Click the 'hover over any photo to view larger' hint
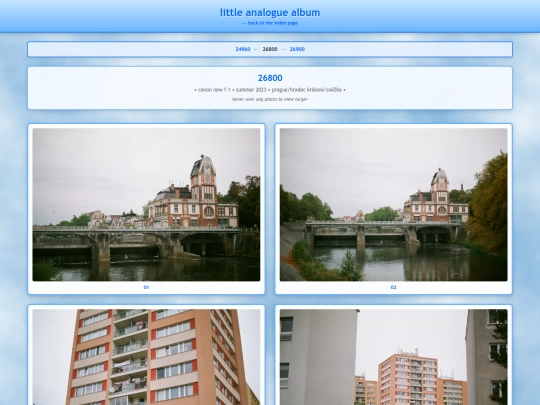 (270, 99)
